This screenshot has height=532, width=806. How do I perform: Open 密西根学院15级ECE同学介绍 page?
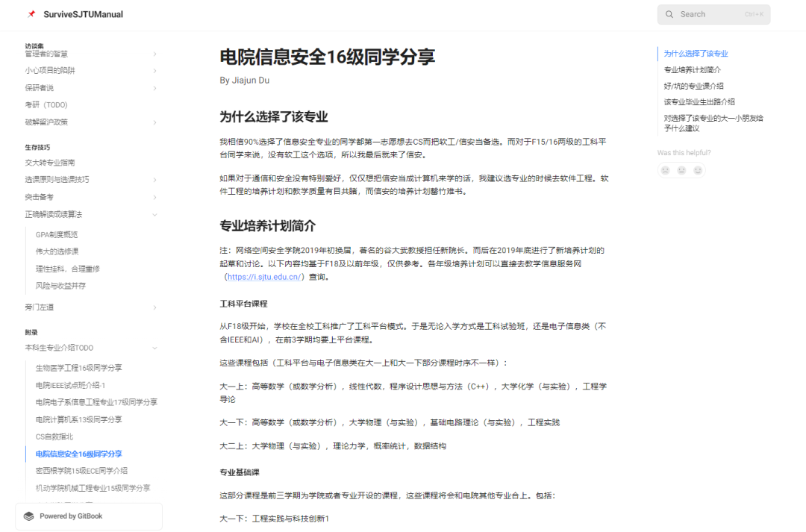point(81,471)
